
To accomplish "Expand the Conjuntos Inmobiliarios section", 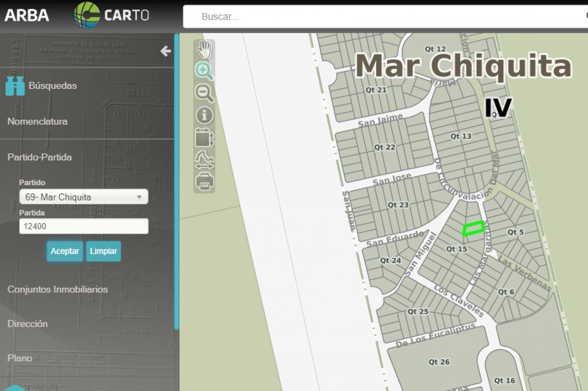I will point(58,289).
